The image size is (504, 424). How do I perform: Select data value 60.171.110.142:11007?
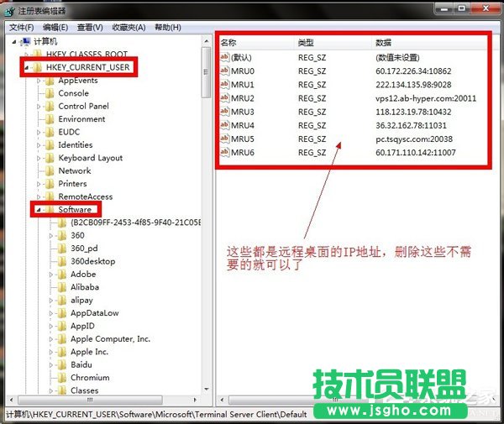416,153
